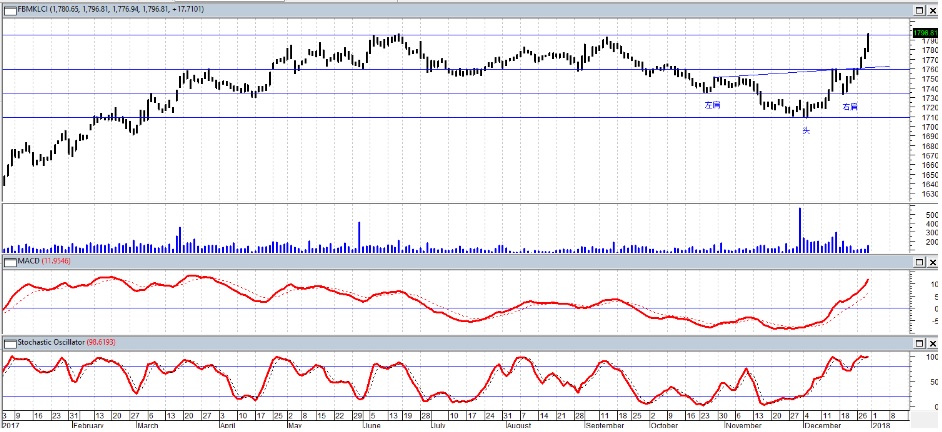Close the FBMKLCI price panel

pyautogui.click(x=932, y=10)
